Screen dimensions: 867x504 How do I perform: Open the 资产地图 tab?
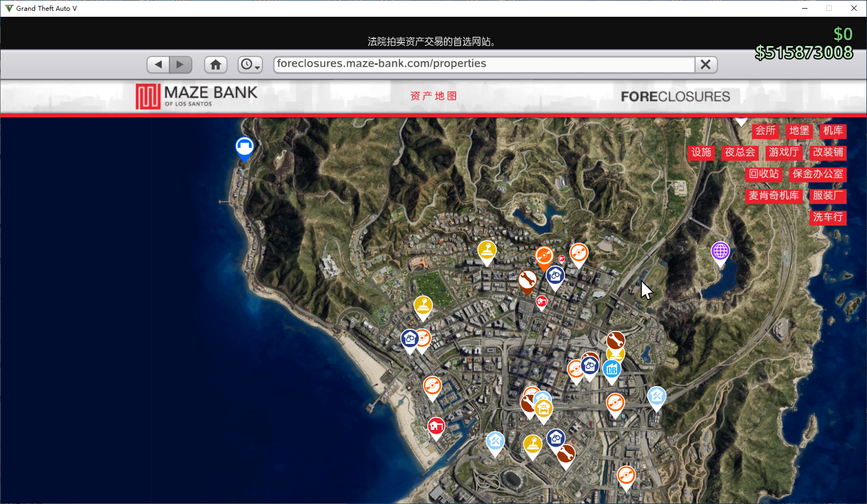click(x=433, y=96)
